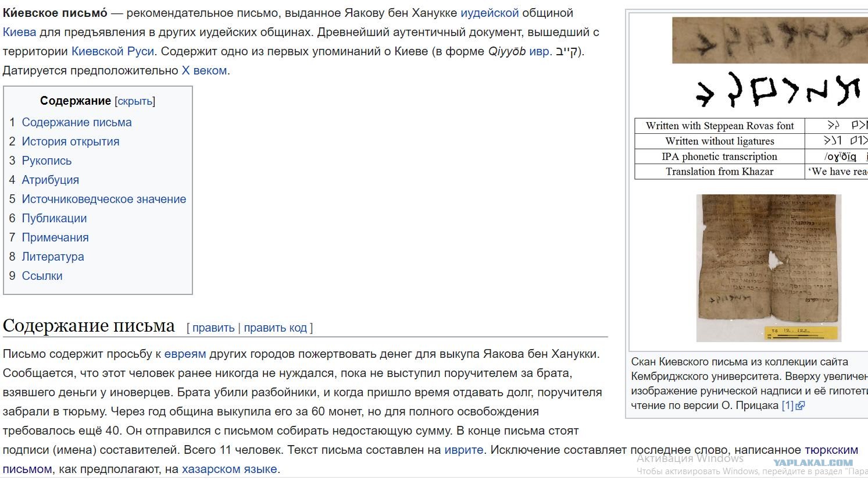Image resolution: width=868 pixels, height=480 pixels.
Task: Open 'Ссылки' contents entry
Action: tap(42, 276)
